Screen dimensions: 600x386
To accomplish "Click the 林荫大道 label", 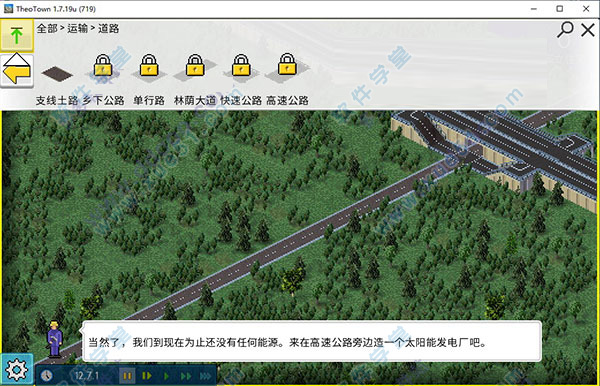I will click(195, 101).
